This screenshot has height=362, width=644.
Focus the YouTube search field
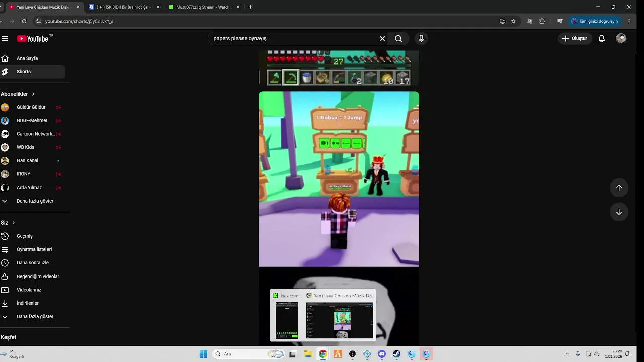[x=295, y=39]
